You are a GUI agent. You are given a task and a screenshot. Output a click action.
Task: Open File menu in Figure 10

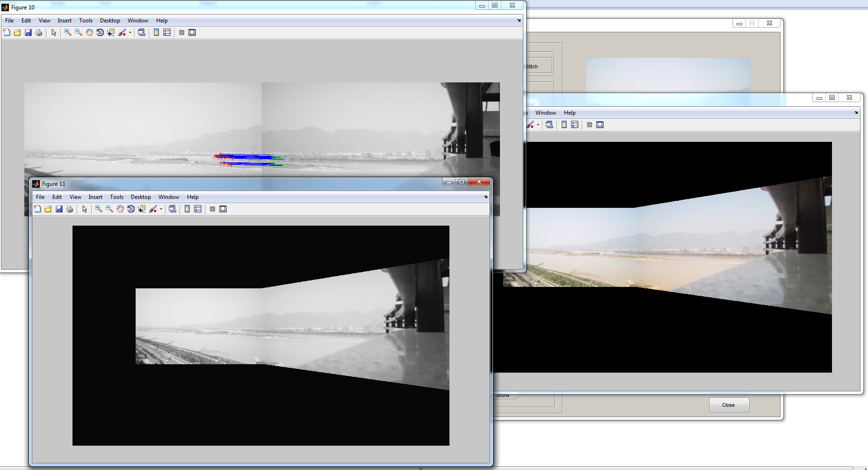pyautogui.click(x=9, y=21)
